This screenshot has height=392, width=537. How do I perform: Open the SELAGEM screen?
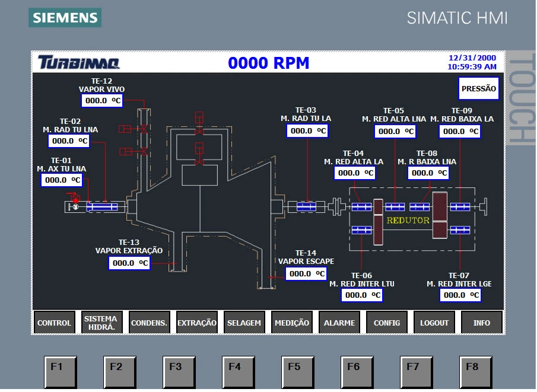pyautogui.click(x=244, y=322)
